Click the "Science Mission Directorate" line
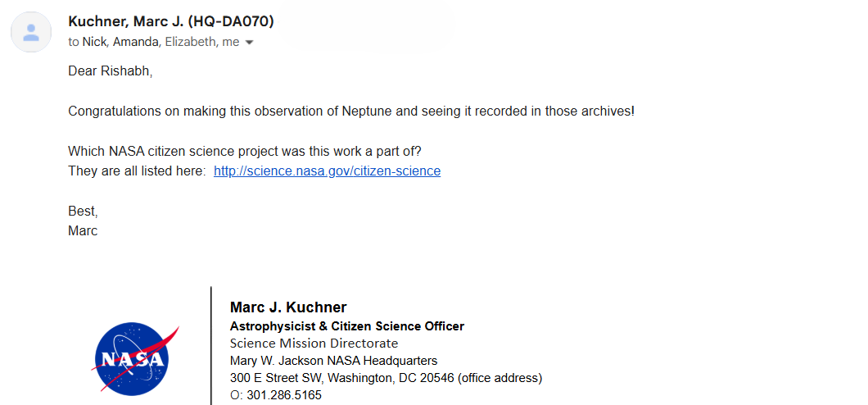This screenshot has width=868, height=405. coord(314,344)
